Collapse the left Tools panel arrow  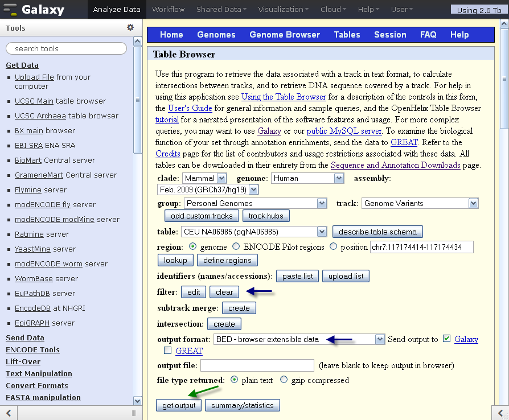tap(9, 413)
